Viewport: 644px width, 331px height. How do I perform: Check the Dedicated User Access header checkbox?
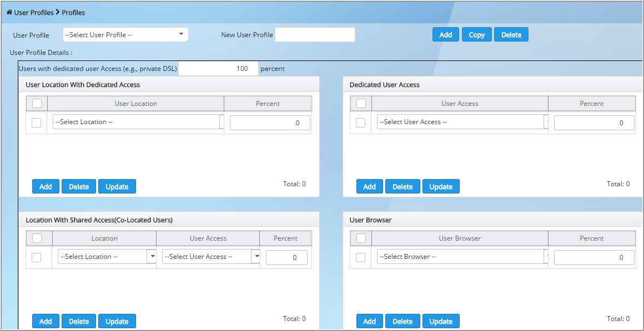361,103
